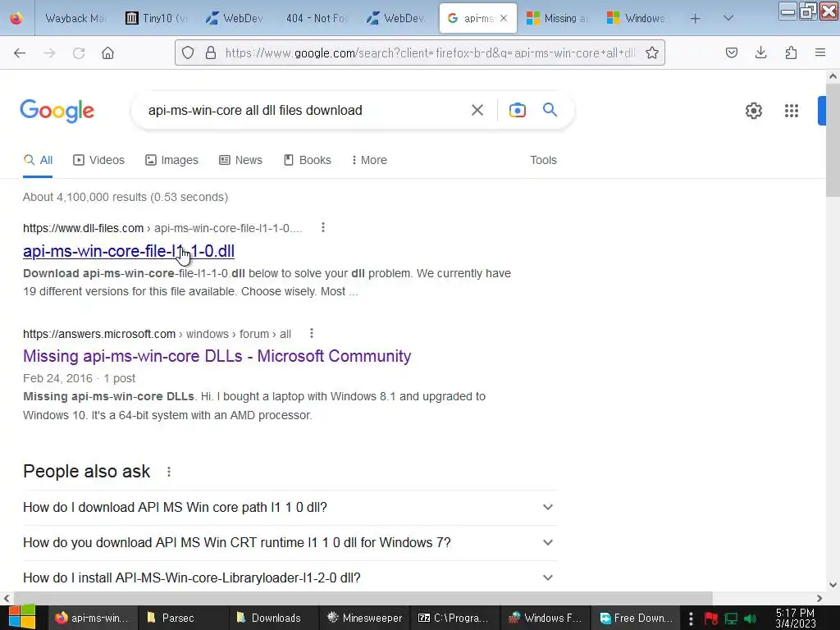The height and width of the screenshot is (630, 840).
Task: Switch to the Windows tab at the right
Action: click(638, 18)
